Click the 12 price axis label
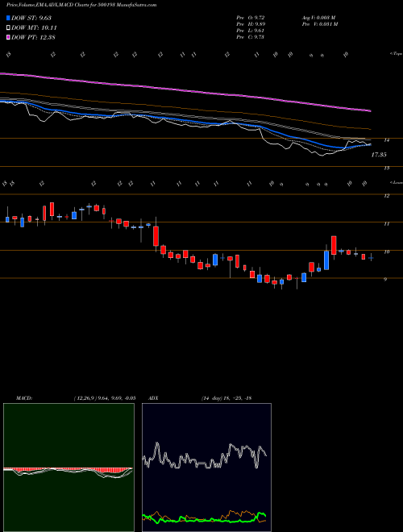Viewport: 403px width, 532px height. pyautogui.click(x=387, y=196)
